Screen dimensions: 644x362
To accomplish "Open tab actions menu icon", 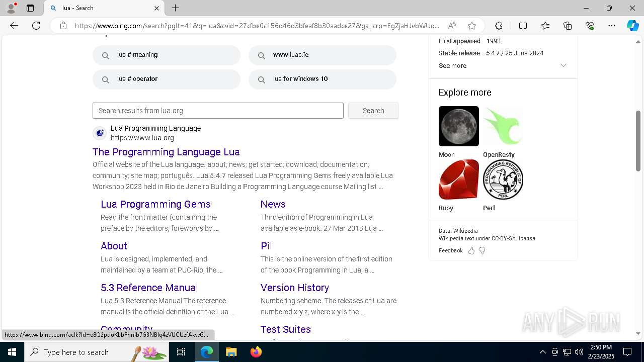I will tap(30, 8).
